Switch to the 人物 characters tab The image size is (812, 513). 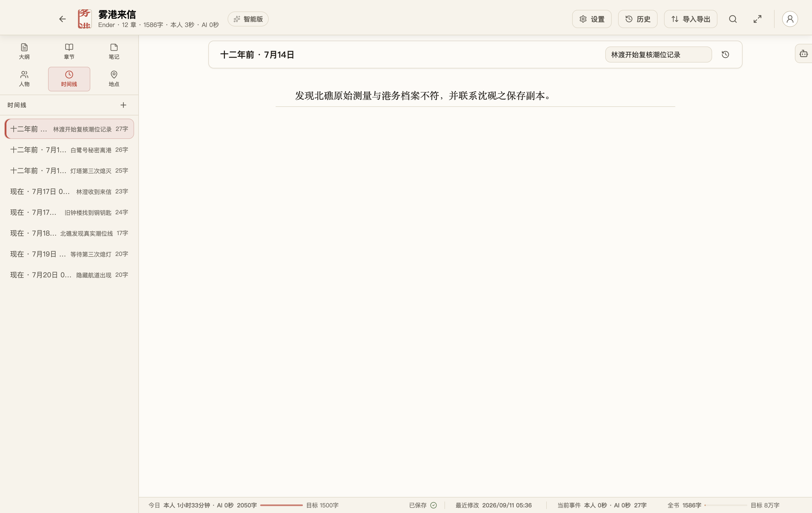coord(24,79)
